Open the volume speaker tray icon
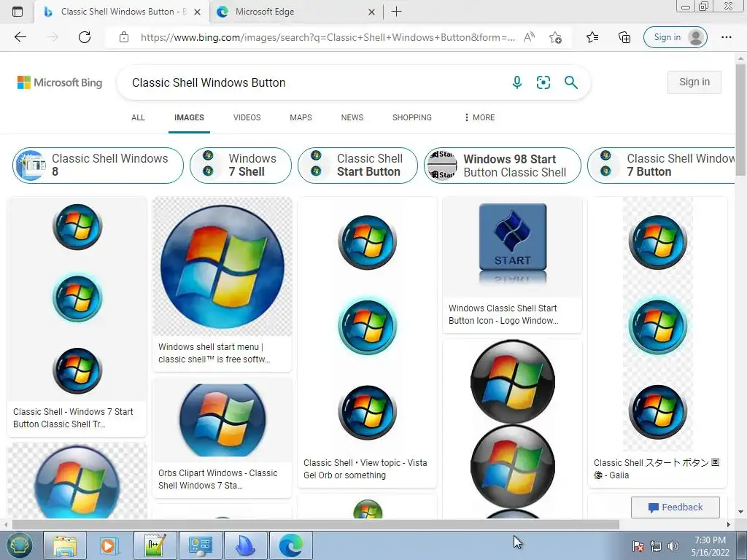 pyautogui.click(x=673, y=546)
